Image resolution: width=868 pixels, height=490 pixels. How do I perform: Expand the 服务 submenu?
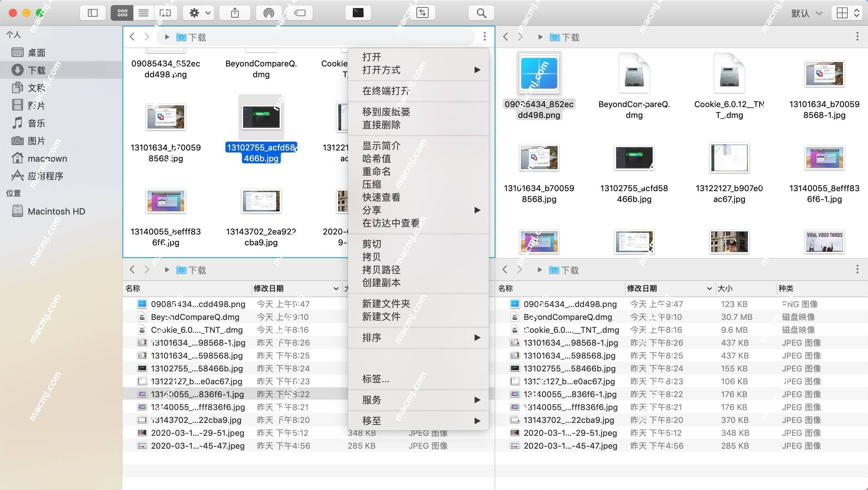click(418, 400)
